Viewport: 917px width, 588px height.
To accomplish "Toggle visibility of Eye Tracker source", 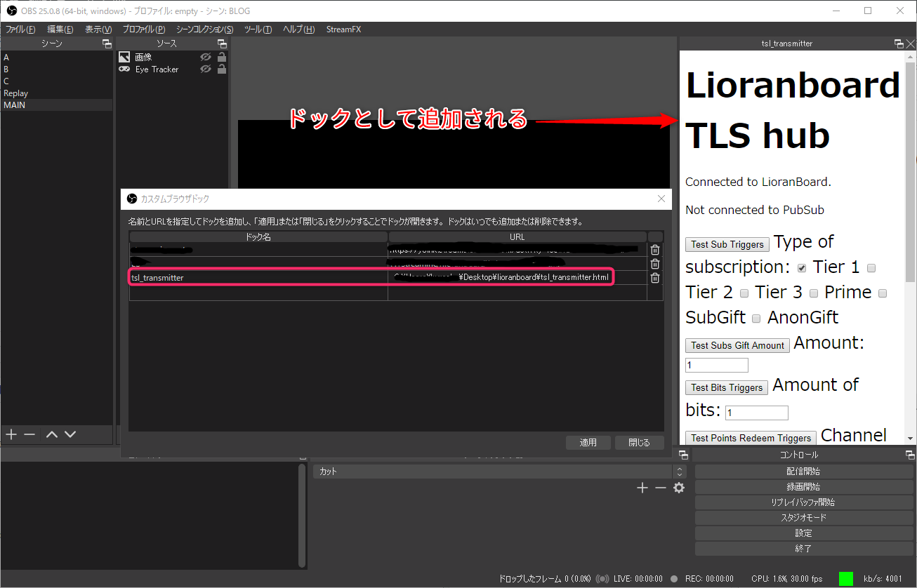I will (206, 69).
